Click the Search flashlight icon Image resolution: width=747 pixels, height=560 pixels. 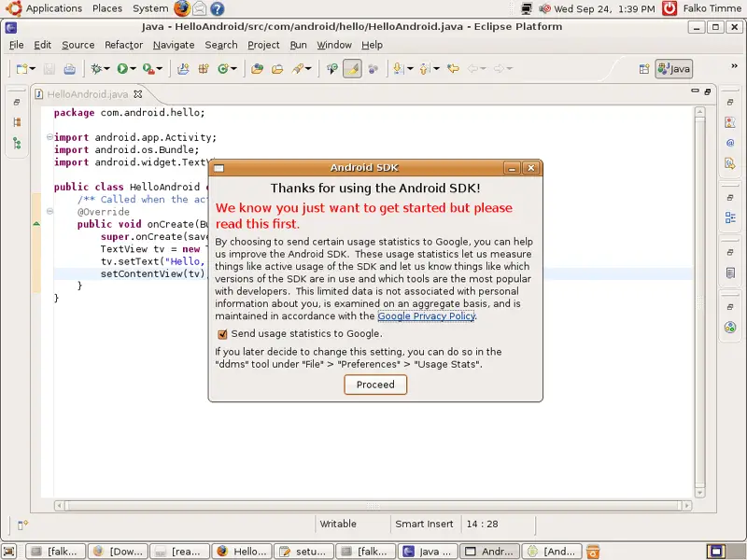pyautogui.click(x=298, y=69)
